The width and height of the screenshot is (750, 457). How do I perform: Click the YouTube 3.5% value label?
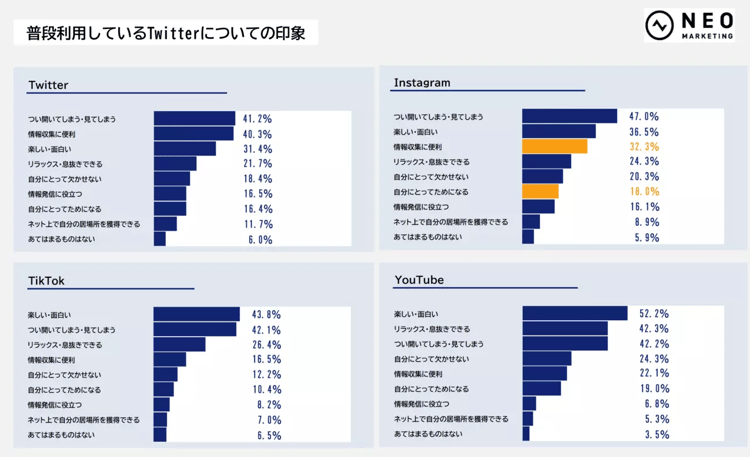tap(657, 435)
